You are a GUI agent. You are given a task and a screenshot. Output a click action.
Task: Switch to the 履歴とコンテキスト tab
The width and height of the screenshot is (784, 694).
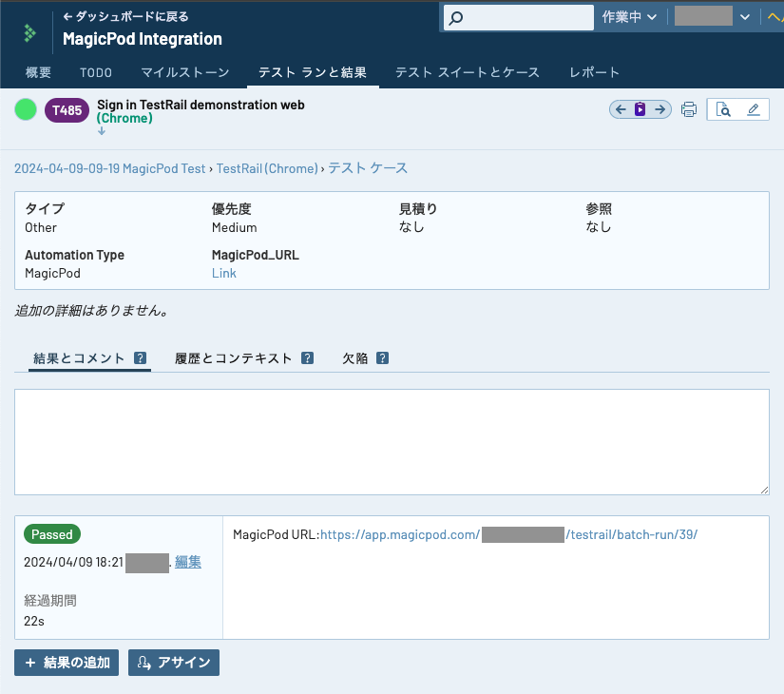234,358
